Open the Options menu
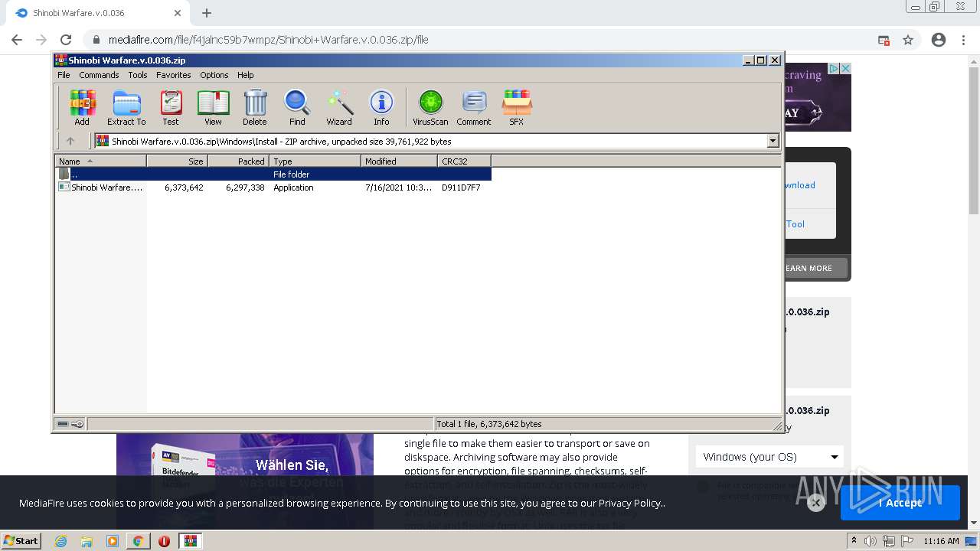Viewport: 980px width, 551px height. click(214, 75)
